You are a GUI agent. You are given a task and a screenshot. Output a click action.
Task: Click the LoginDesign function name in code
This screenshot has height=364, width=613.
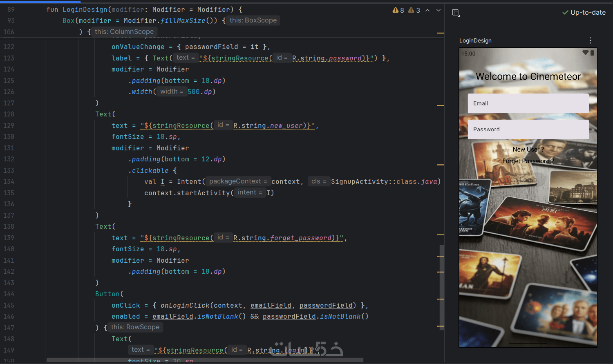pyautogui.click(x=85, y=9)
